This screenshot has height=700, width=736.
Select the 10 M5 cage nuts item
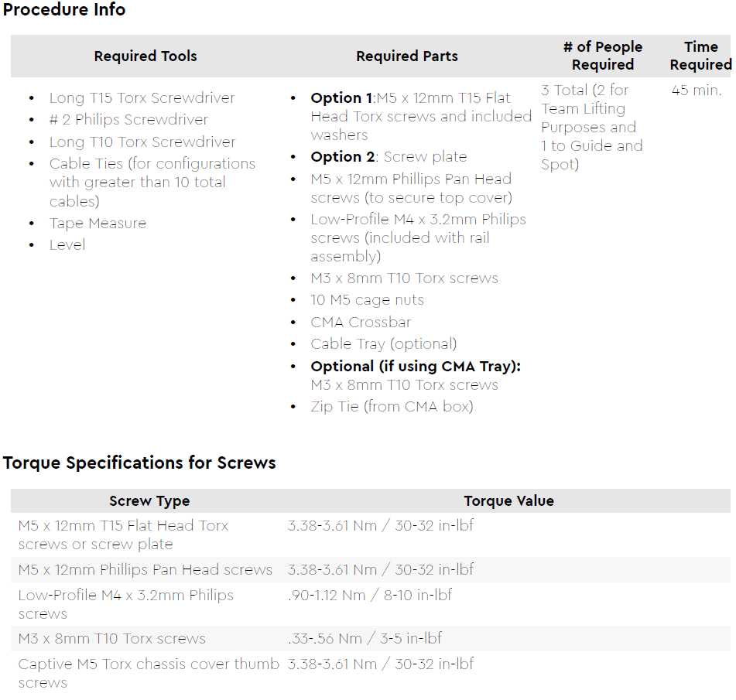click(367, 299)
